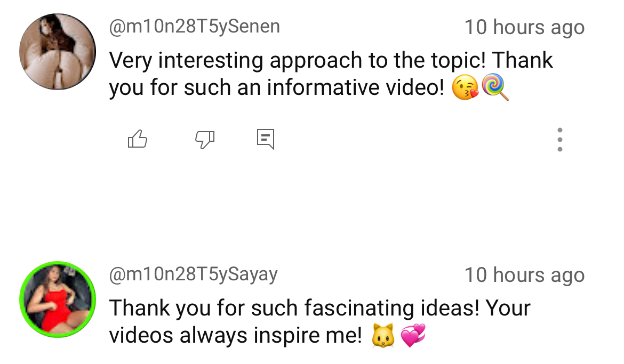624x364 pixels.
Task: Open replies using the comment reply icon
Action: pyautogui.click(x=266, y=139)
